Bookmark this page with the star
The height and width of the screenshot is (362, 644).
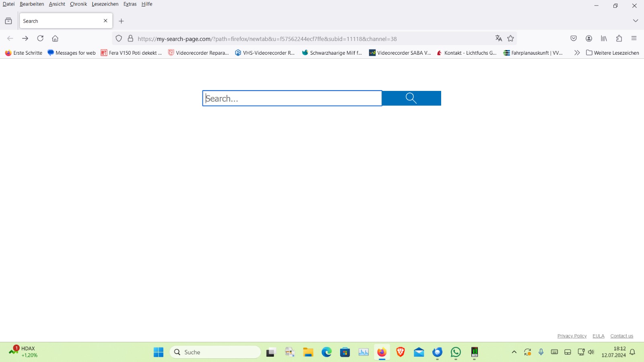tap(511, 39)
